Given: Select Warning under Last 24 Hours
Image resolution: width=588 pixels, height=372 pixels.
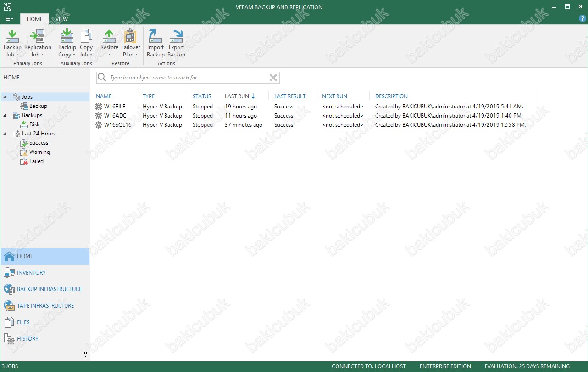Looking at the screenshot, I should click(39, 152).
